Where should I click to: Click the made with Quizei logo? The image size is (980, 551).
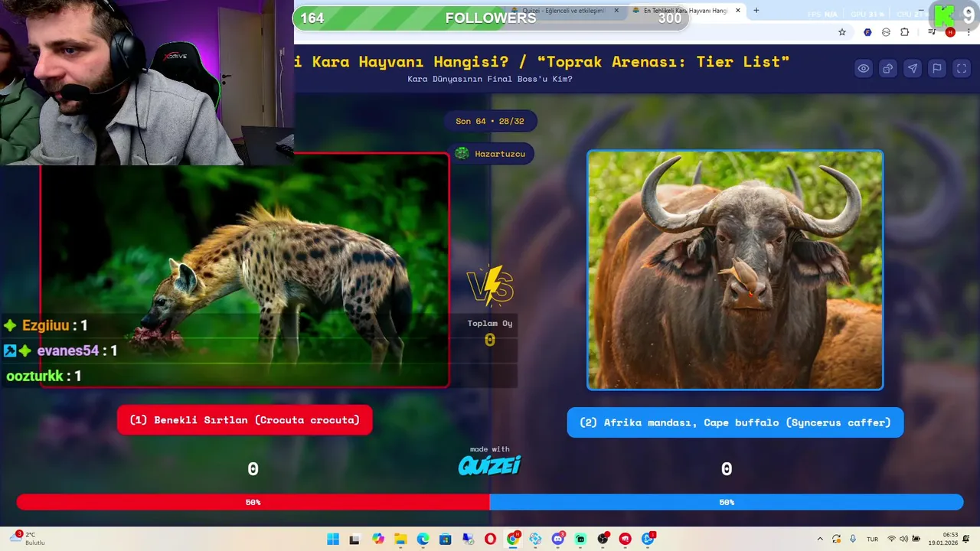click(x=490, y=461)
